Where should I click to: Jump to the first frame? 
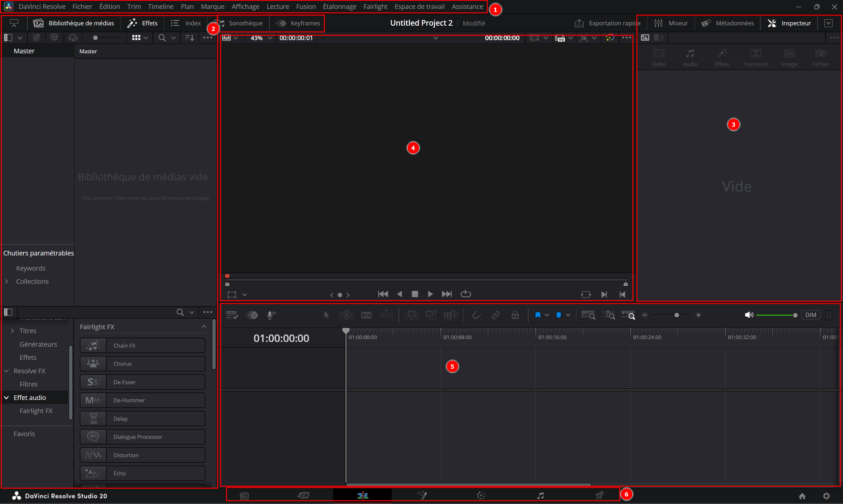pos(383,294)
